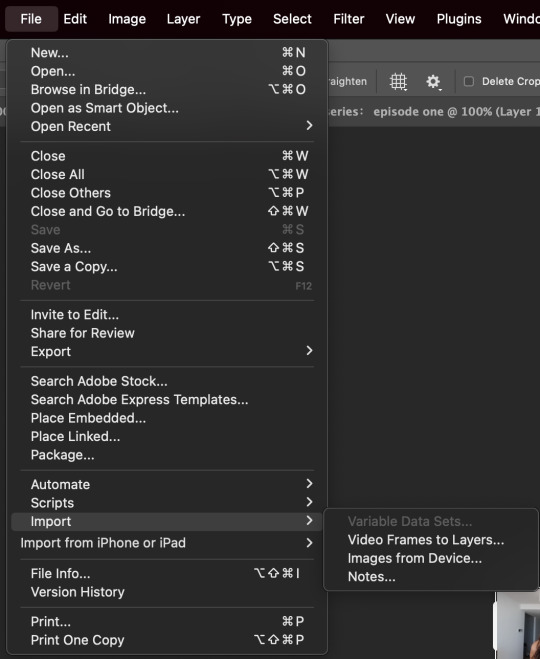Toggle the Delete Cropped Pixels checkbox
Image resolution: width=540 pixels, height=659 pixels.
pyautogui.click(x=469, y=82)
